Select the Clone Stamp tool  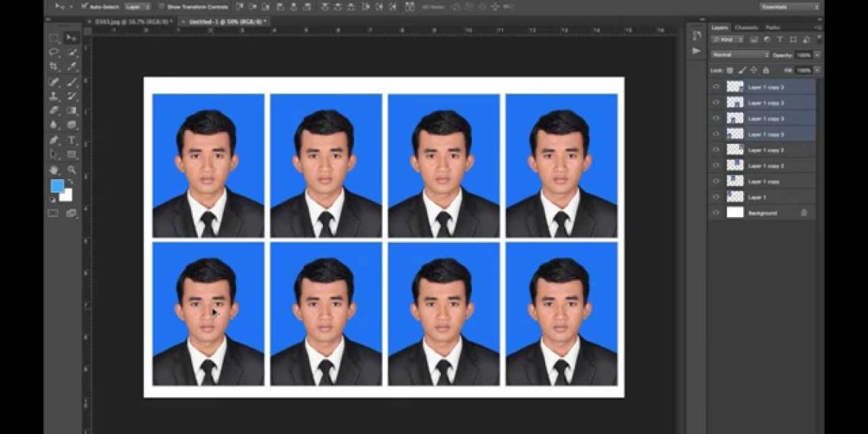(x=54, y=97)
